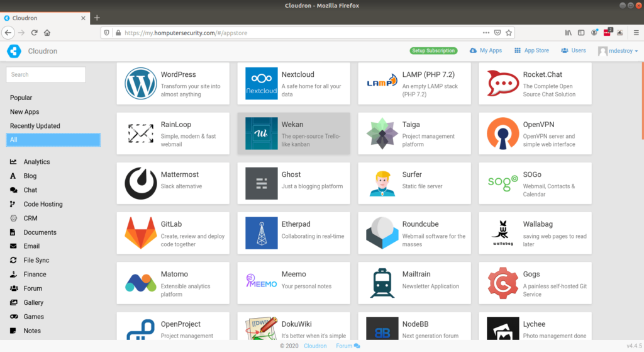Go back with the browser arrow
The width and height of the screenshot is (644, 352).
pos(8,33)
